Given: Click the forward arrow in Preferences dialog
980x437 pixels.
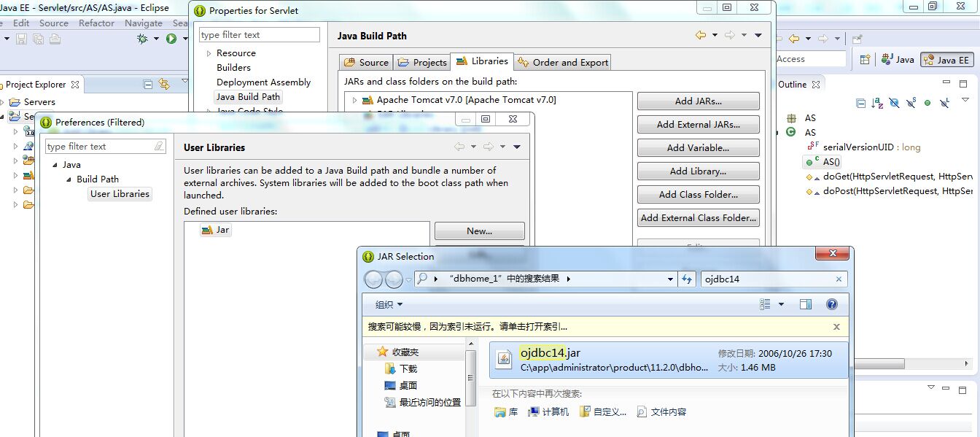Looking at the screenshot, I should tap(489, 147).
